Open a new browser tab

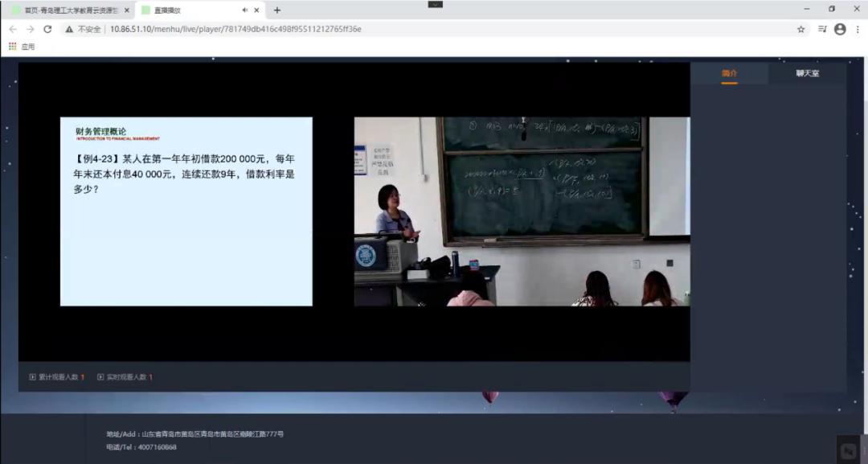click(277, 10)
